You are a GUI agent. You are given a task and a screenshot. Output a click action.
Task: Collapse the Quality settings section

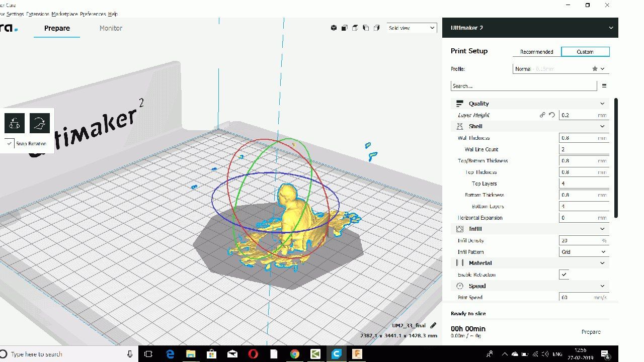click(602, 104)
